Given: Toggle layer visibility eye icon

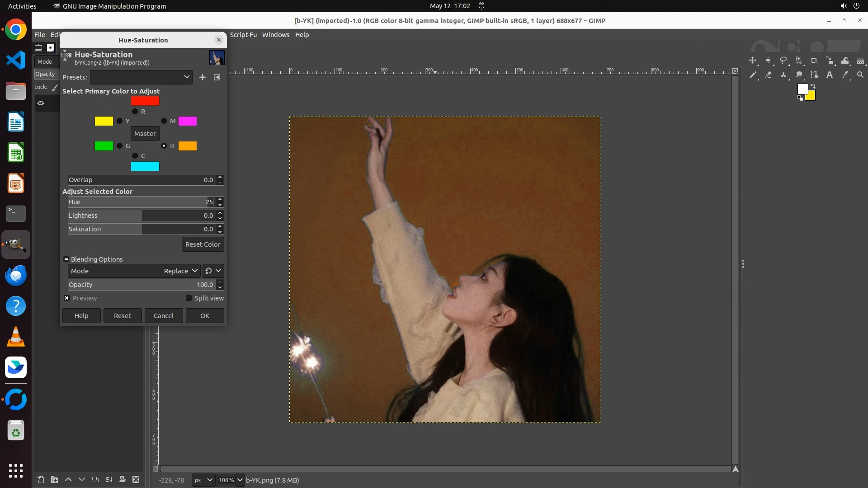Looking at the screenshot, I should click(x=41, y=103).
